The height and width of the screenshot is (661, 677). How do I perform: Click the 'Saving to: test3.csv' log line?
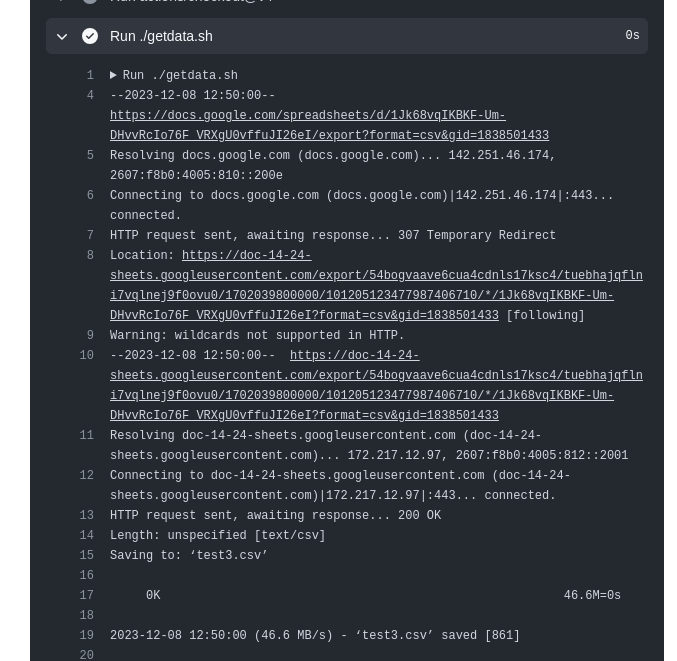pyautogui.click(x=189, y=555)
